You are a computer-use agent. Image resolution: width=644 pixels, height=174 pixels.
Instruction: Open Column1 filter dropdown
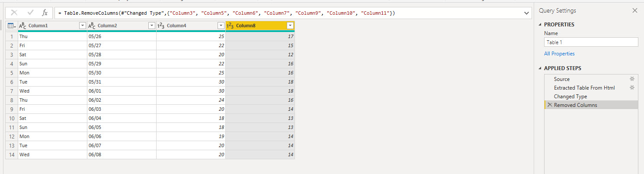tap(83, 26)
